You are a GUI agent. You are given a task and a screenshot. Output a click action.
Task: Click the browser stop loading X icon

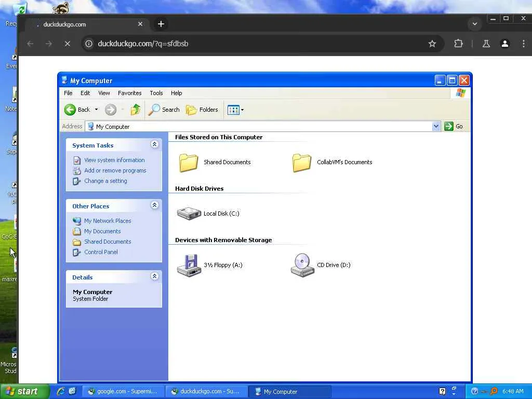(67, 44)
